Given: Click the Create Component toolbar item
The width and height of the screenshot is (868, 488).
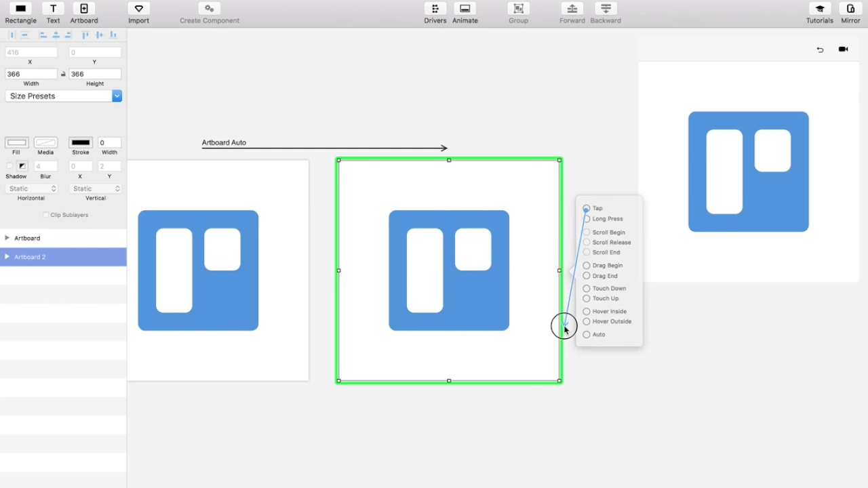Looking at the screenshot, I should click(210, 13).
